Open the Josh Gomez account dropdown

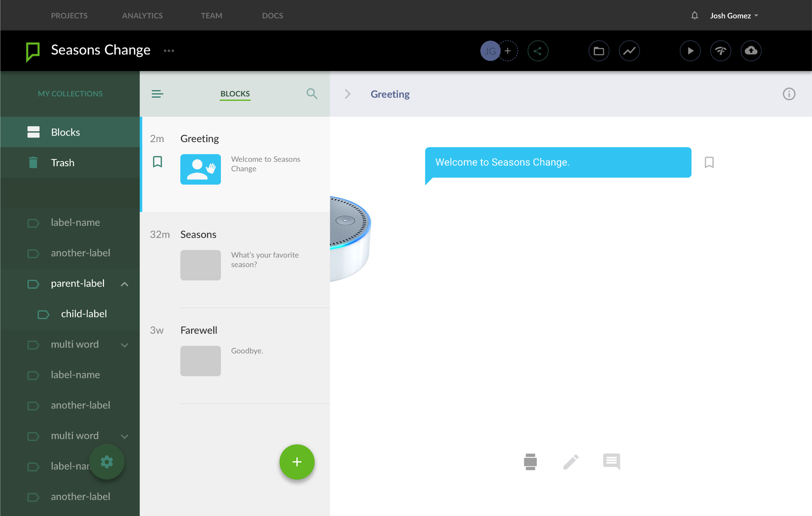734,16
